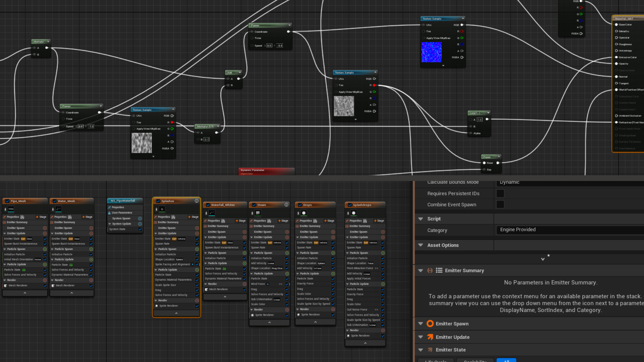Click the blue Texture Sample preview thumbnail

pos(431,52)
